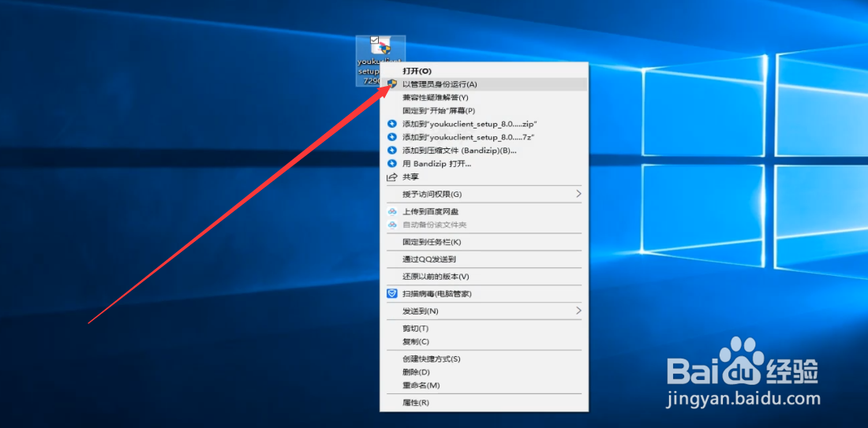Image resolution: width=868 pixels, height=428 pixels.
Task: Expand the 授予访问权限(G) submenu arrow
Action: pos(578,194)
